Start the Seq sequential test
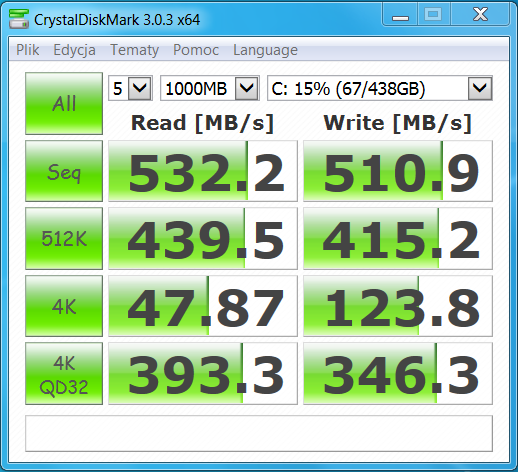 (x=64, y=171)
